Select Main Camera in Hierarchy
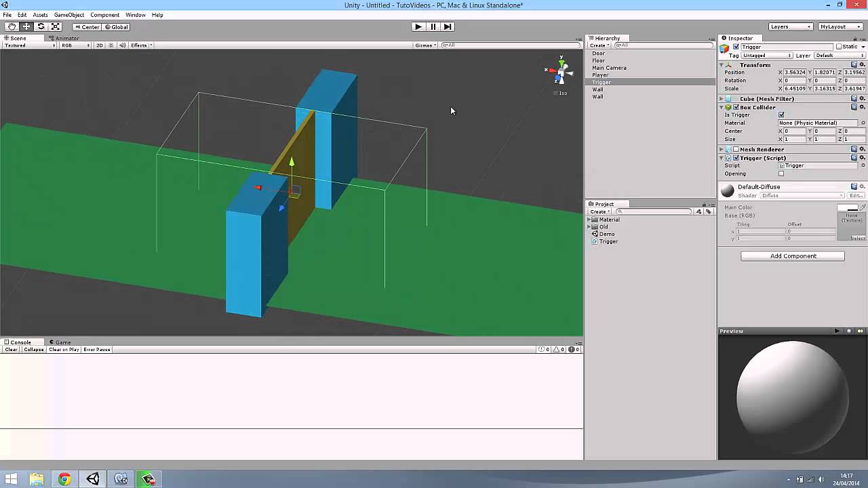Screen dimensions: 868x488 tap(609, 68)
